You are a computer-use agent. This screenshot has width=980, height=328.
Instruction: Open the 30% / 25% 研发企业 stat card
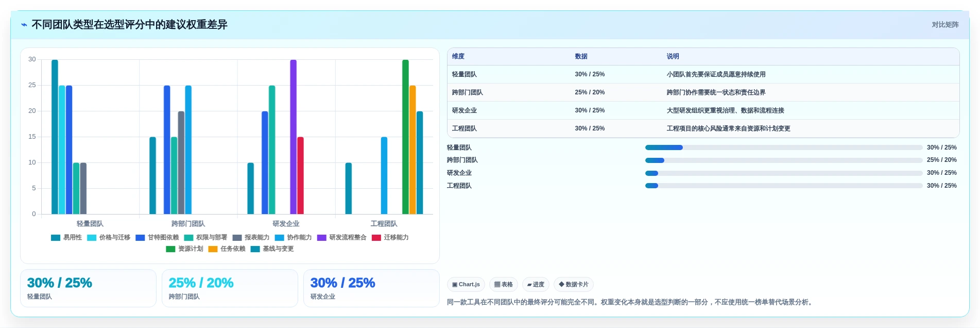pyautogui.click(x=371, y=289)
